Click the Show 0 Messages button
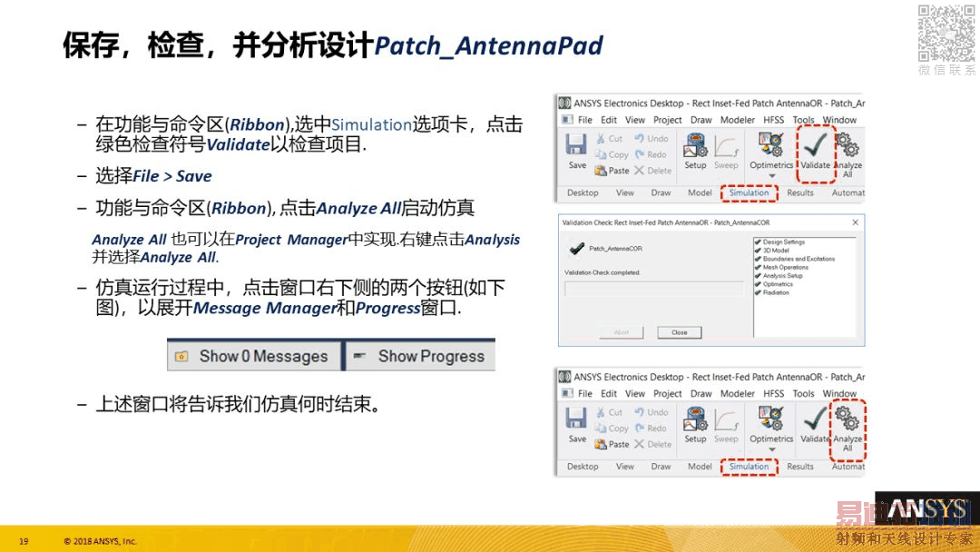Screen dimensions: 980x552 coord(254,356)
